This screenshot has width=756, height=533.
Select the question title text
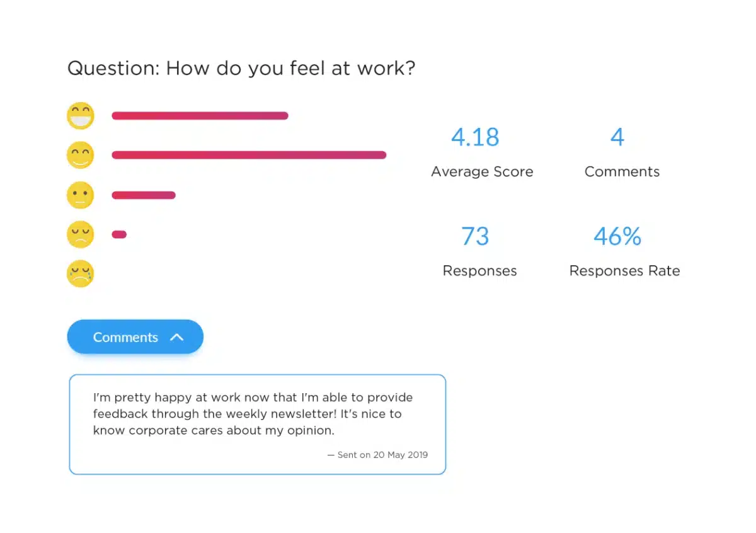[241, 68]
